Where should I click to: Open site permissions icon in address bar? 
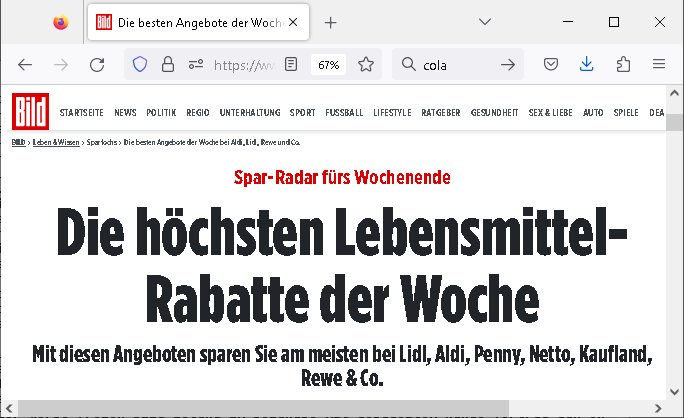196,65
